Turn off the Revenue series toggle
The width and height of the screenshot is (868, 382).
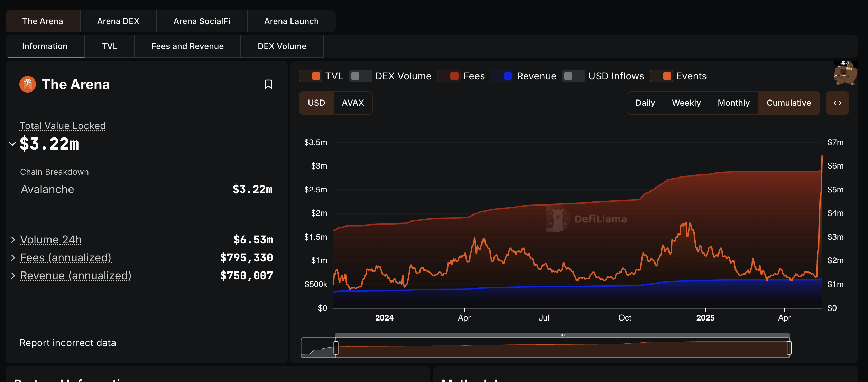click(502, 76)
